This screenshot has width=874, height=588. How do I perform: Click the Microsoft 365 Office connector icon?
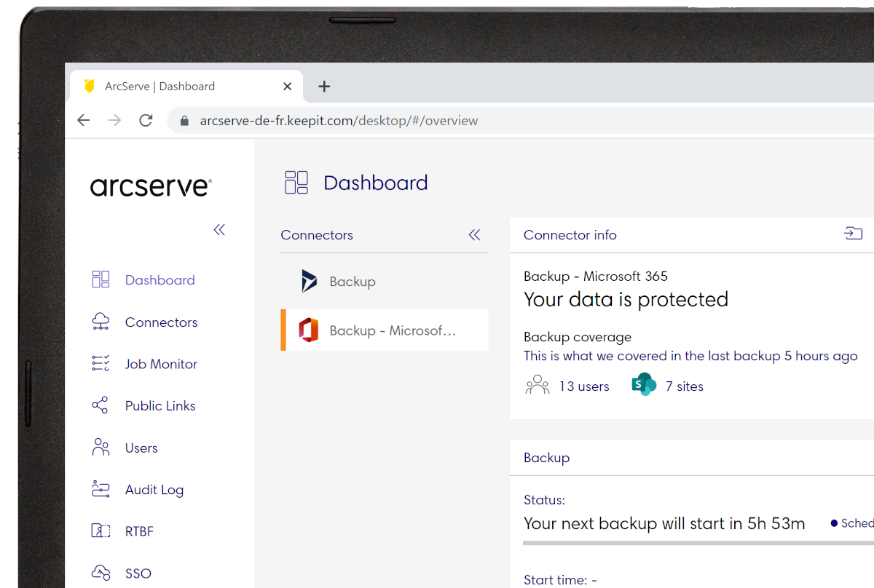309,330
